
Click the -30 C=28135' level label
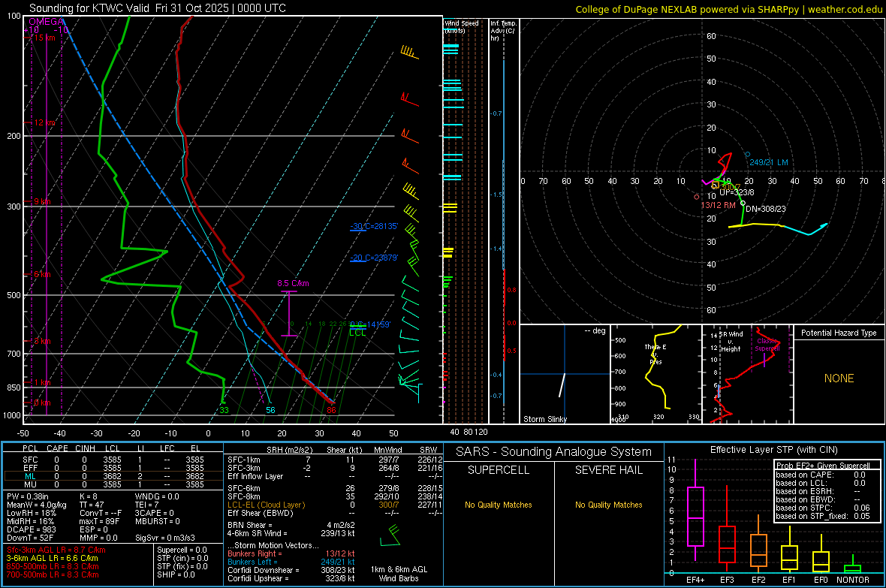click(x=374, y=226)
